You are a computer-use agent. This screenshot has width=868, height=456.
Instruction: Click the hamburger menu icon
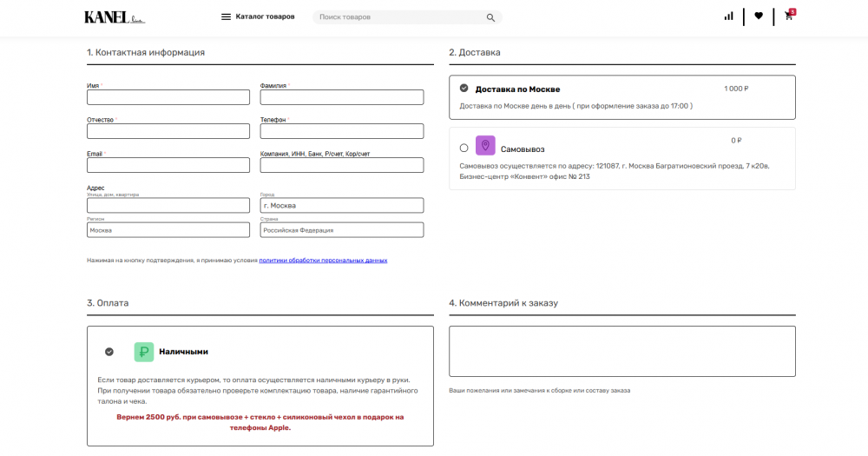(226, 17)
